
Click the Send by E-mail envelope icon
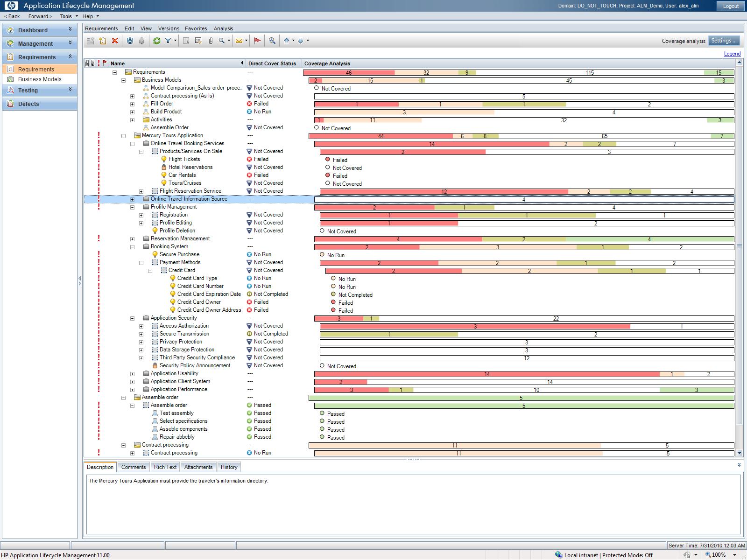coord(239,41)
